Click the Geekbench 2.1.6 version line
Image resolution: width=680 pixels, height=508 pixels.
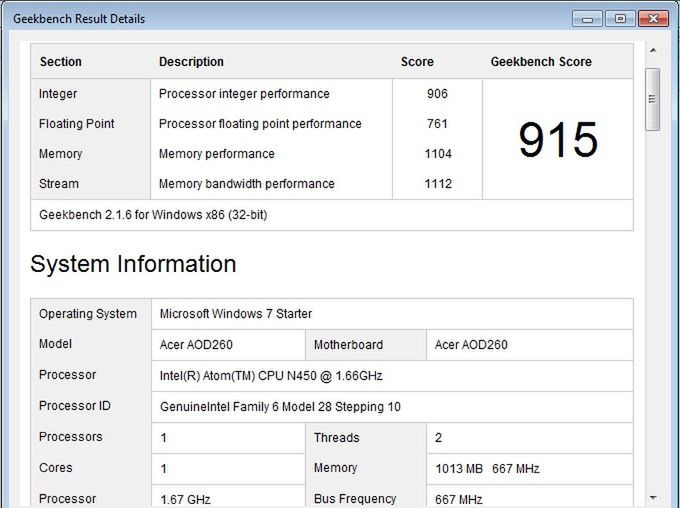(153, 215)
